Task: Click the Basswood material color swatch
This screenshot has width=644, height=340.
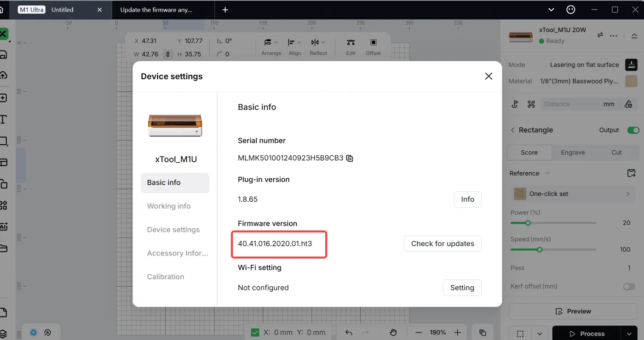Action: tap(631, 81)
